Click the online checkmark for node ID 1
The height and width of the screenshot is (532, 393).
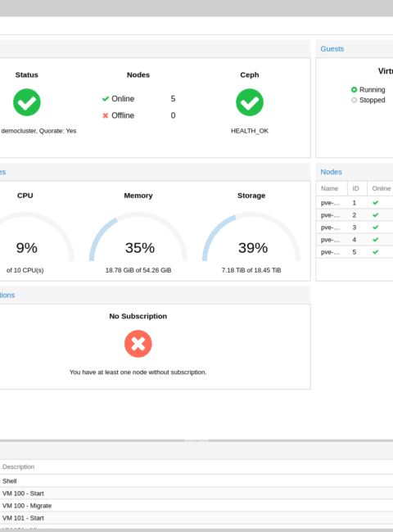pos(375,203)
